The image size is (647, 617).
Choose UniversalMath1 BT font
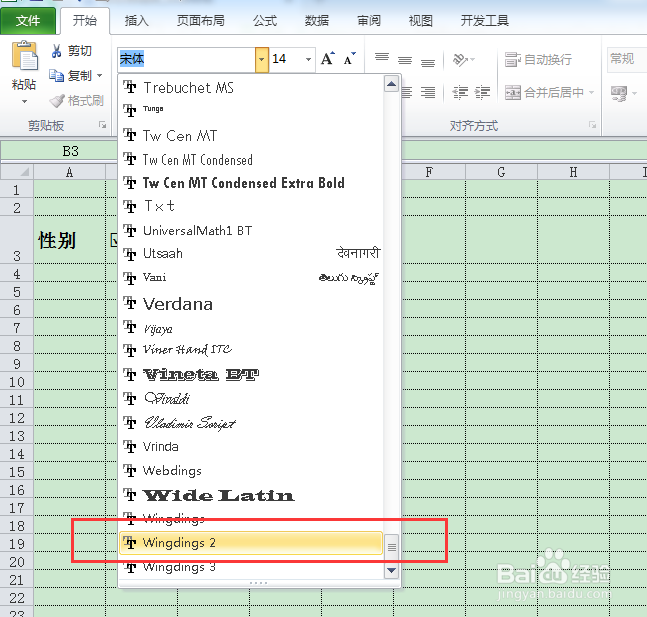click(251, 230)
